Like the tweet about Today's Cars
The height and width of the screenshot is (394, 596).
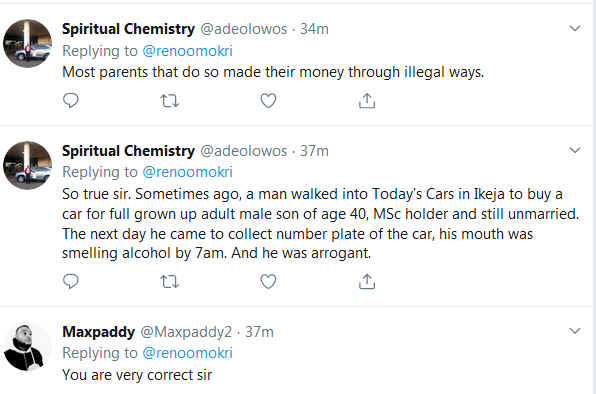tap(268, 282)
